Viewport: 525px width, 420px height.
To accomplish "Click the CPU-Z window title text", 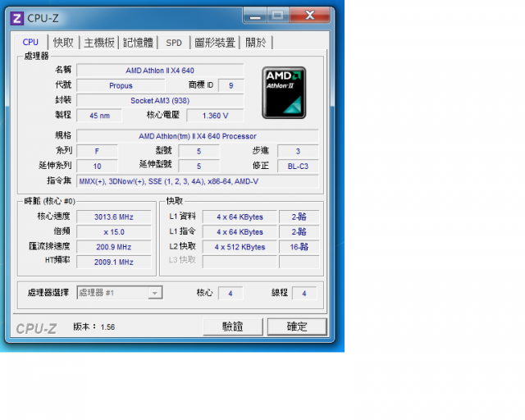I will [43, 18].
